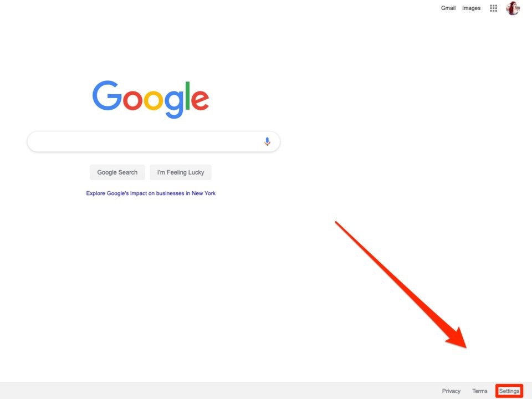532x399 pixels.
Task: Open the account profile picture
Action: [513, 8]
